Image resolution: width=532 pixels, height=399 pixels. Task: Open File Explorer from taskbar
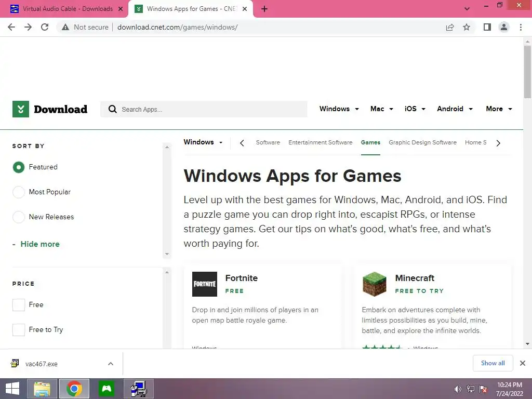click(x=42, y=389)
